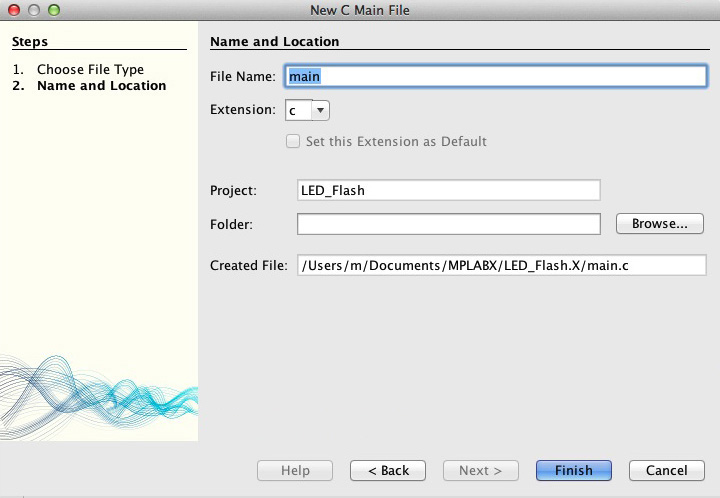This screenshot has width=720, height=498.
Task: Click the 'New C Main File' title bar
Action: tap(360, 10)
